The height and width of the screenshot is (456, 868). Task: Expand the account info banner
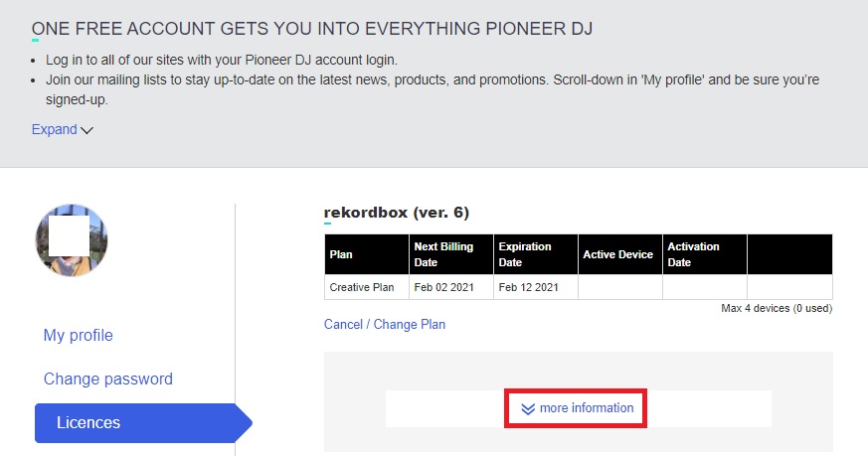62,129
